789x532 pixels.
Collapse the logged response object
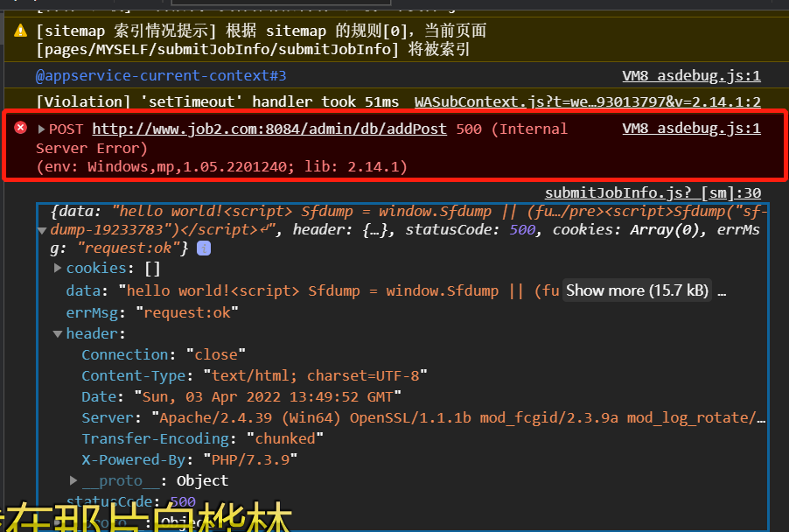[x=42, y=230]
